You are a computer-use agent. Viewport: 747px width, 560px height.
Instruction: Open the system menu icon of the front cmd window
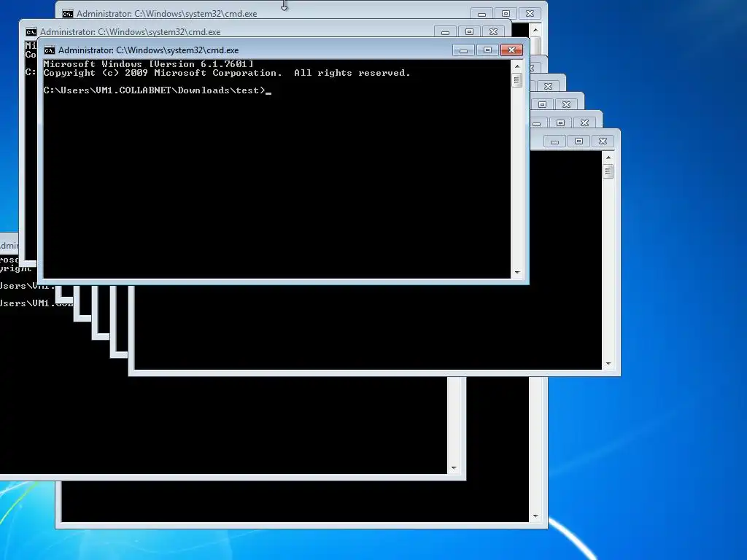50,50
